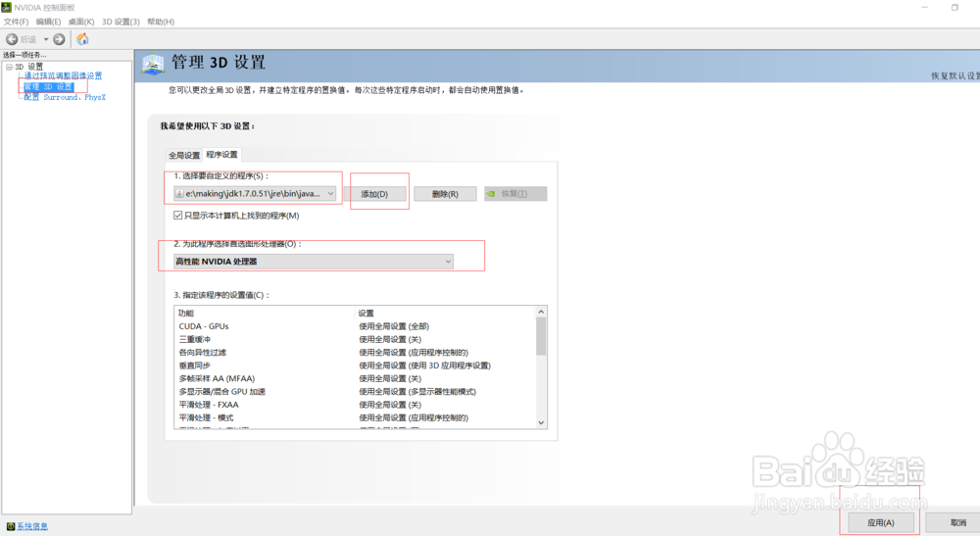This screenshot has height=536, width=980.
Task: Select the 多帧采样 AA (MFAA) row
Action: [355, 378]
